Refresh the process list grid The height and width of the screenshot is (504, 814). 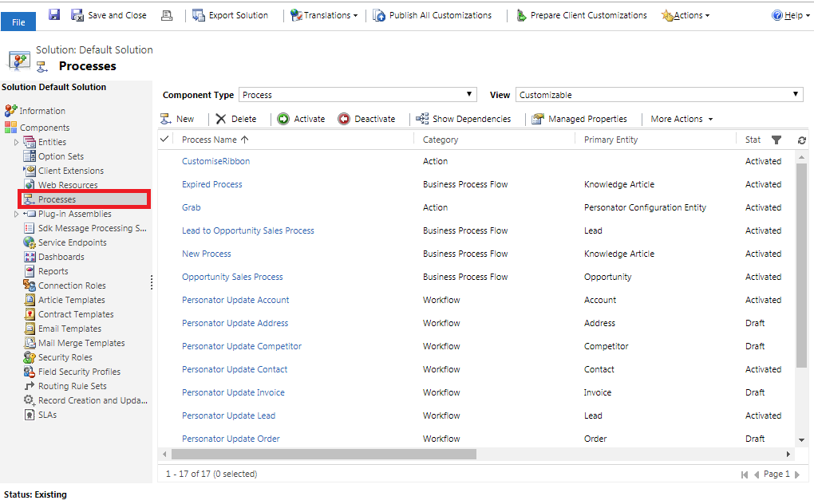801,140
